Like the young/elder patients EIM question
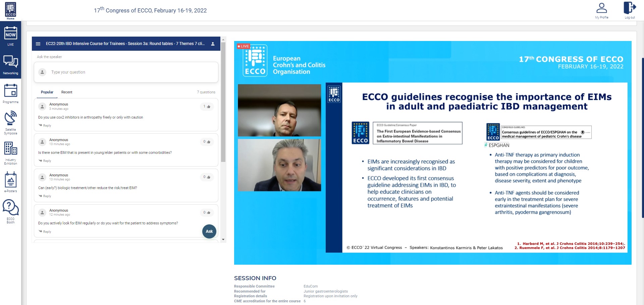This screenshot has height=305, width=644. (x=207, y=142)
